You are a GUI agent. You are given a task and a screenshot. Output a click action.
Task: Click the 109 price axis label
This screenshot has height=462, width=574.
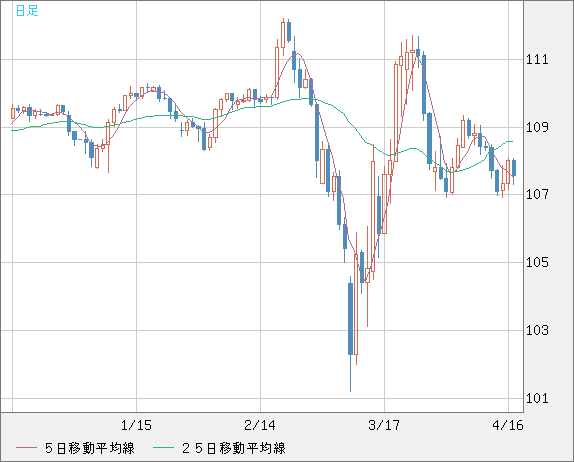point(537,127)
